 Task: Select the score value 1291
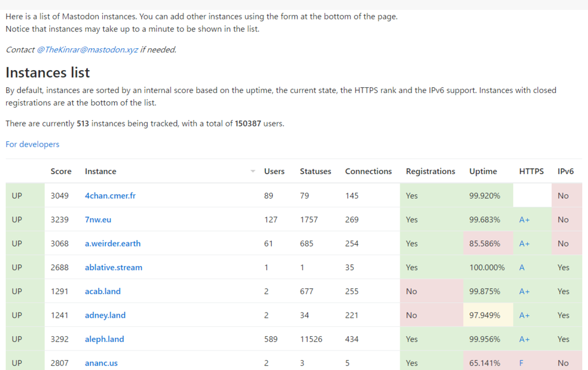coord(60,291)
